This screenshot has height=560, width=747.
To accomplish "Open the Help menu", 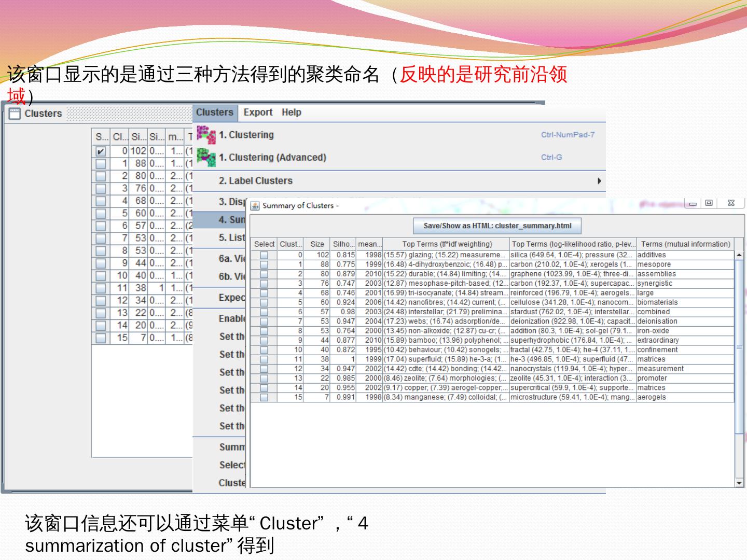I will point(292,113).
